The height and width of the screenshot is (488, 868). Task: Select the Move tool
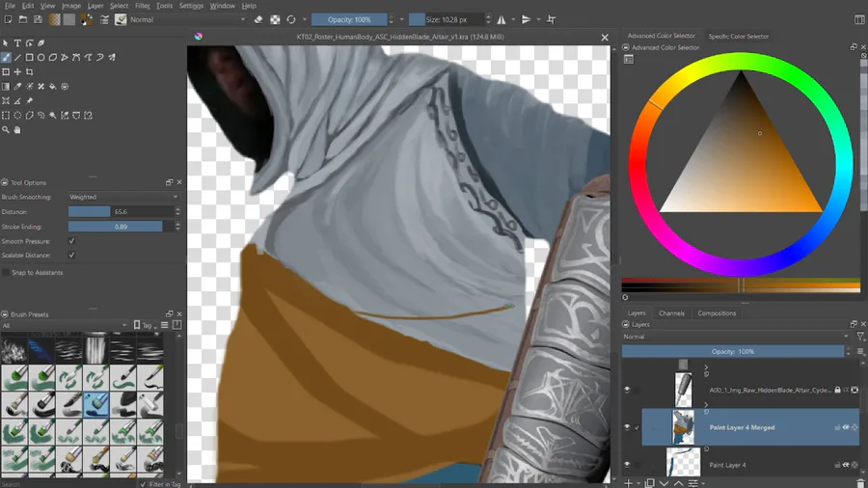(17, 72)
